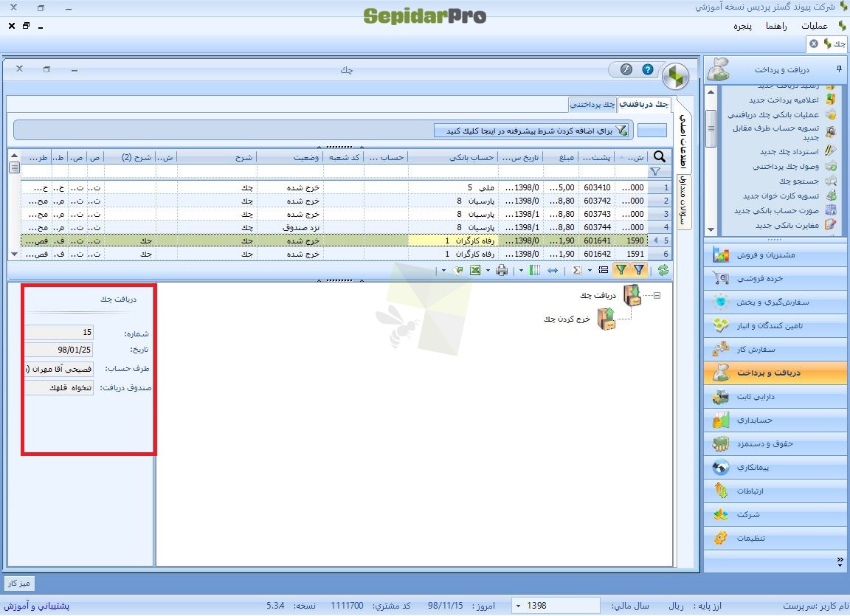Open راهنما menu

[x=775, y=26]
